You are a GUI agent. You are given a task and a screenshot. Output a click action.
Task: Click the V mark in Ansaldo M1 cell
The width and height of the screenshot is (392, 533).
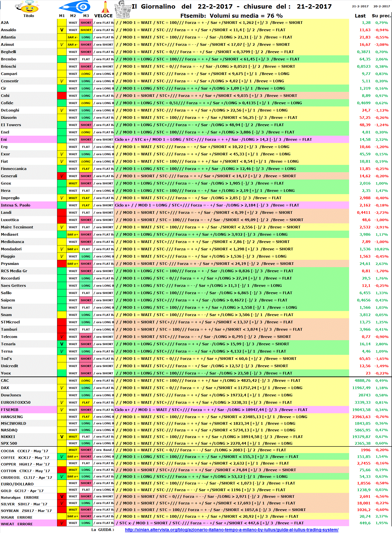[x=62, y=30]
